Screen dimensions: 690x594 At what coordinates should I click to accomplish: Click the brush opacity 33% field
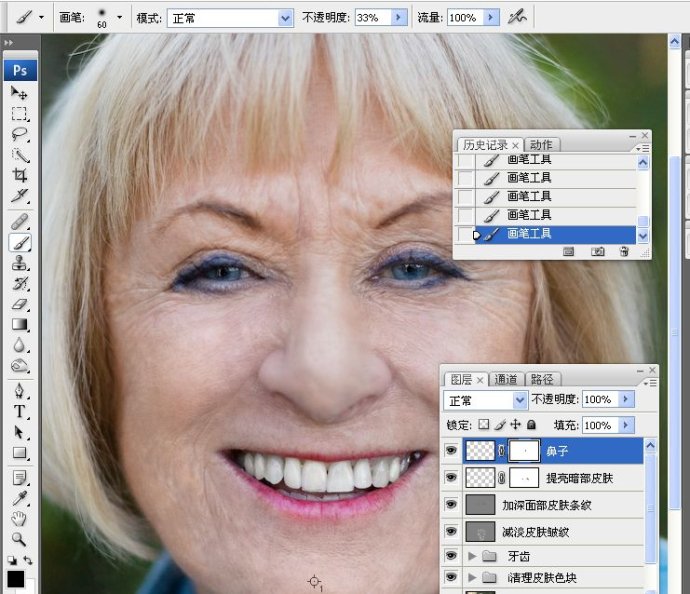click(x=372, y=18)
